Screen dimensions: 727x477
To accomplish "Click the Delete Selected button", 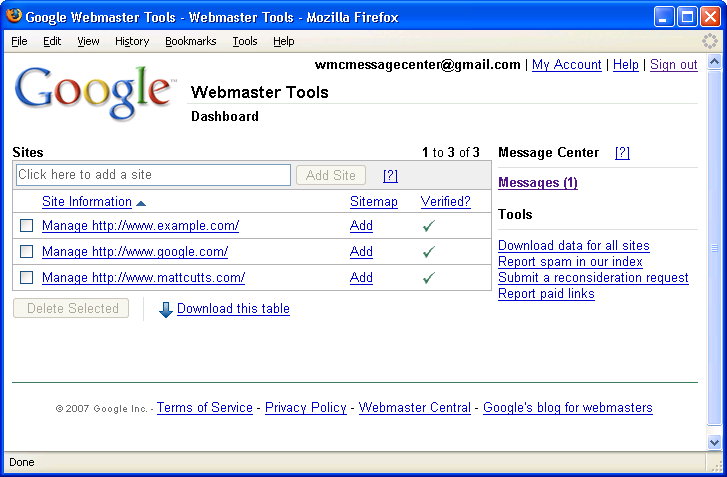I will tap(71, 308).
